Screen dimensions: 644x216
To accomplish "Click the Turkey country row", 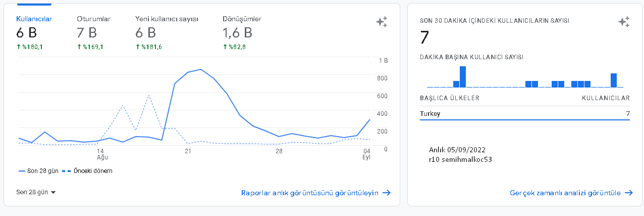I will [525, 114].
